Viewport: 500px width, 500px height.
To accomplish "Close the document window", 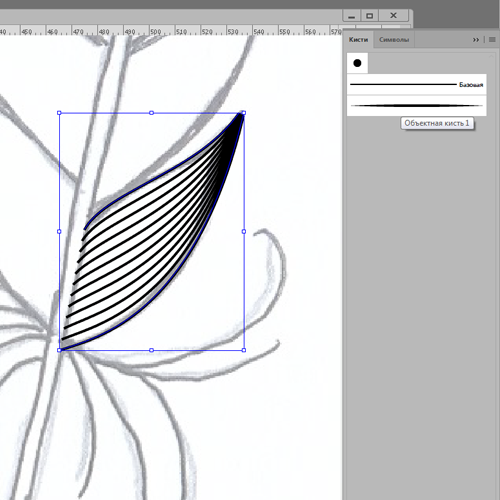I will click(x=393, y=16).
